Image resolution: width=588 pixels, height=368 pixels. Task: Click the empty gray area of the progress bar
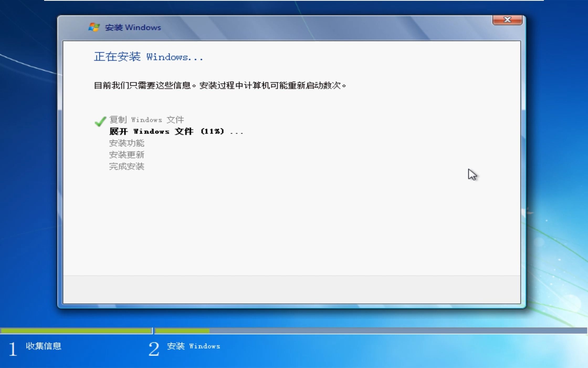(394, 331)
